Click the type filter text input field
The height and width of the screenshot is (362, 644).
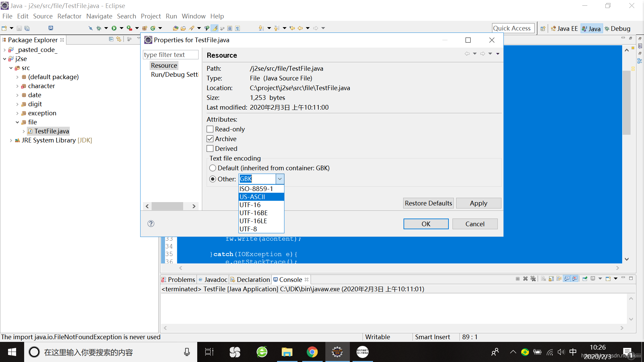point(171,54)
